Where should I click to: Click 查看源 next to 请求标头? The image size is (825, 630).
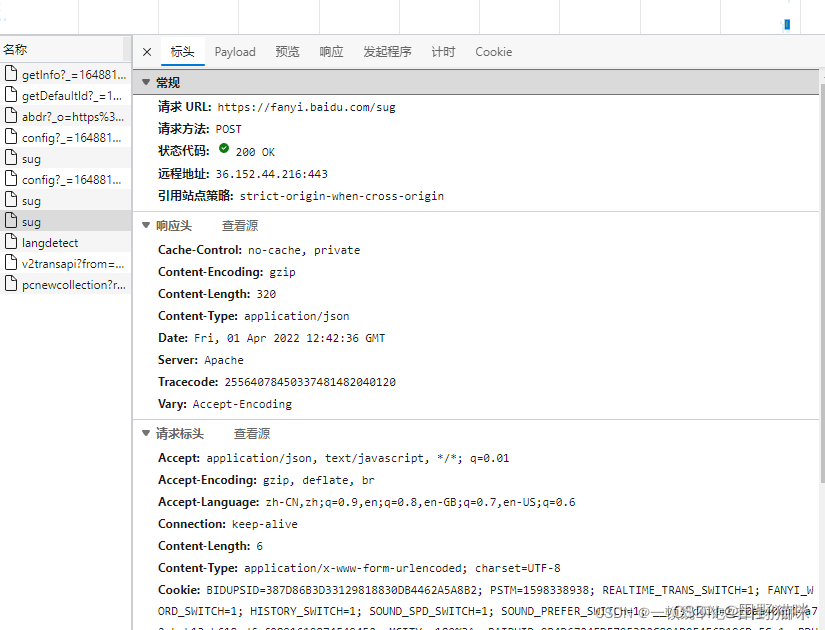(x=252, y=434)
